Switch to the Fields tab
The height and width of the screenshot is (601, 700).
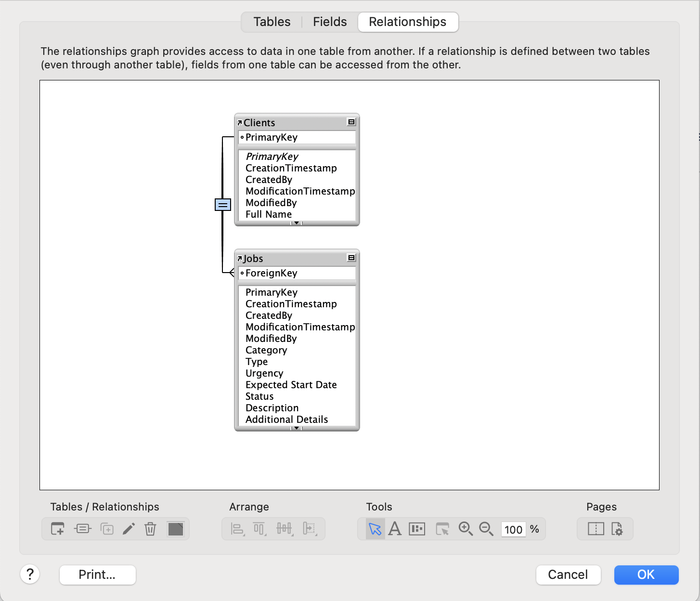(329, 22)
